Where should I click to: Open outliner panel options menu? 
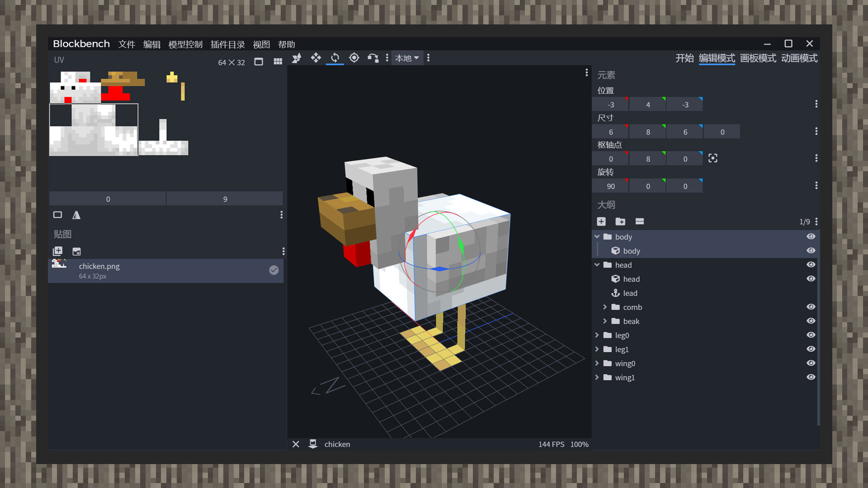(816, 221)
